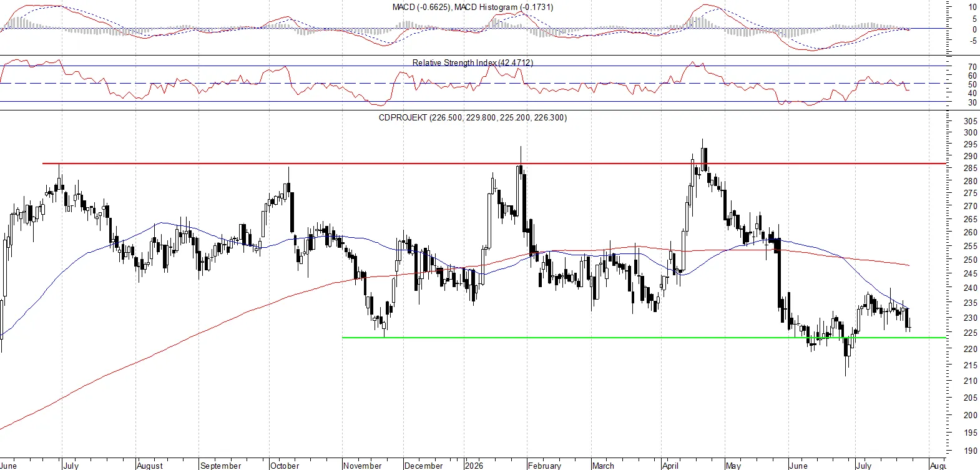This screenshot has width=980, height=470.
Task: Click the MACD scale value -5
Action: (973, 41)
